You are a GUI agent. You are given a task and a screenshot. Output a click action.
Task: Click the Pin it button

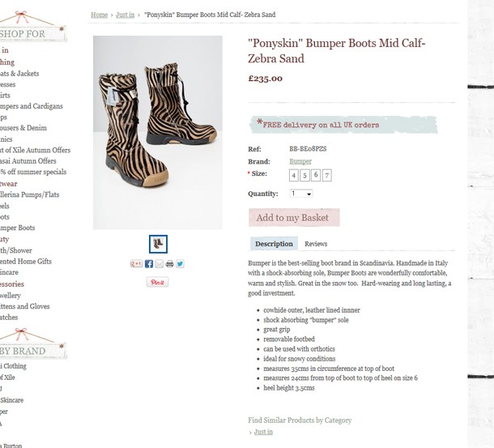tap(158, 282)
